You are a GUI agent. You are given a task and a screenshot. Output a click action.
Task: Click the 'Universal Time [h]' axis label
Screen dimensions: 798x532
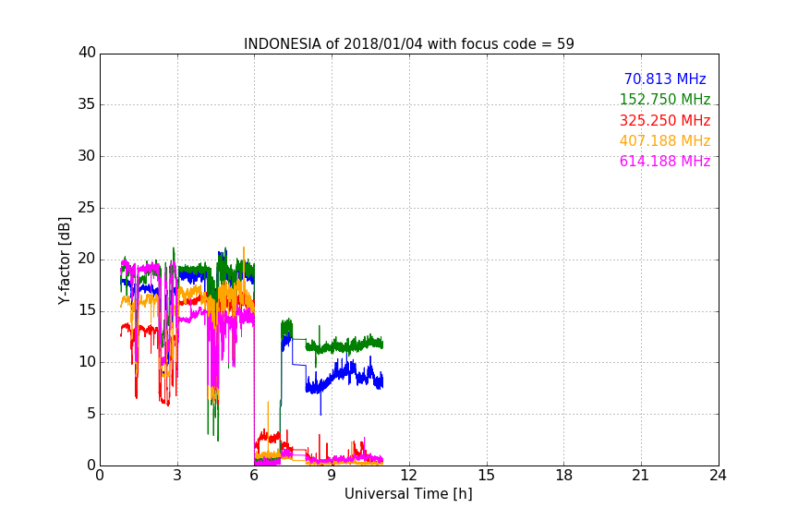tap(408, 494)
